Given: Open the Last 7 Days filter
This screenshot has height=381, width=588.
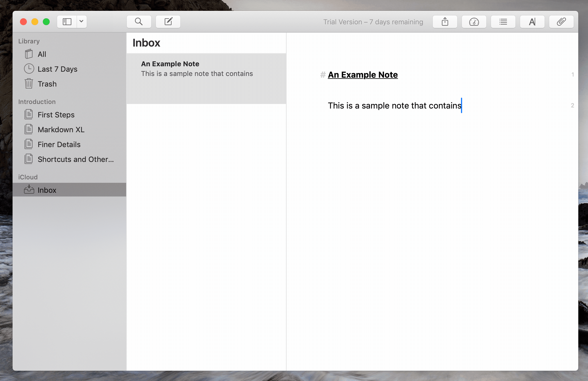Looking at the screenshot, I should tap(57, 69).
